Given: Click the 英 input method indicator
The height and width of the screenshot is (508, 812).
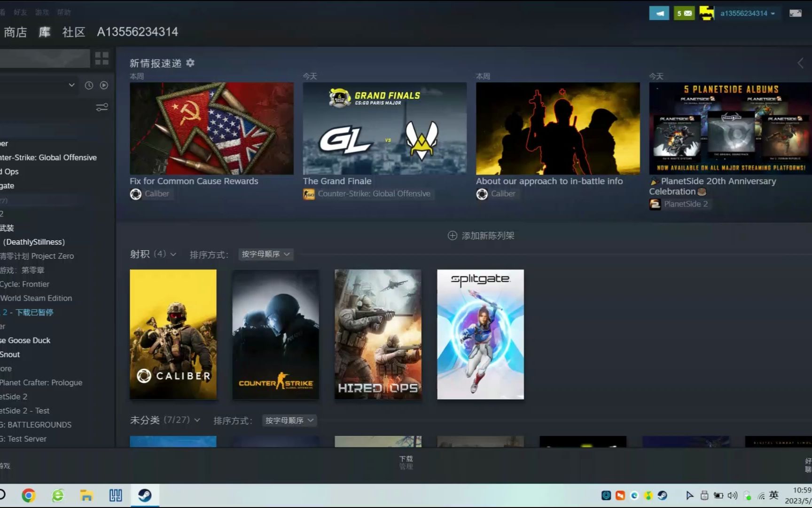Looking at the screenshot, I should tap(774, 495).
